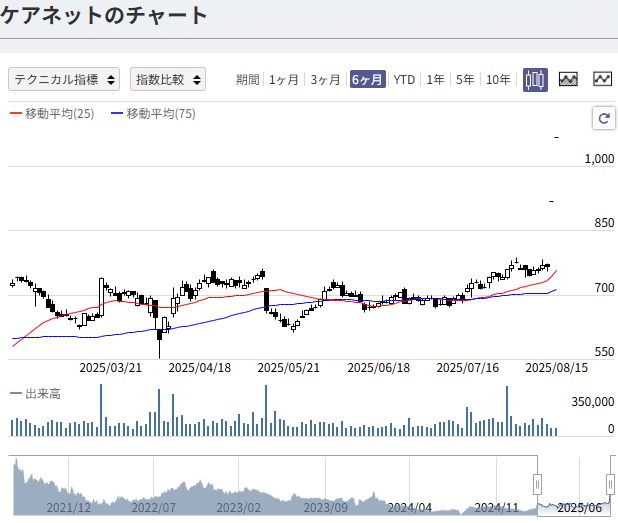Click the navigator area near 2024/04
This screenshot has height=523, width=618.
pyautogui.click(x=410, y=508)
